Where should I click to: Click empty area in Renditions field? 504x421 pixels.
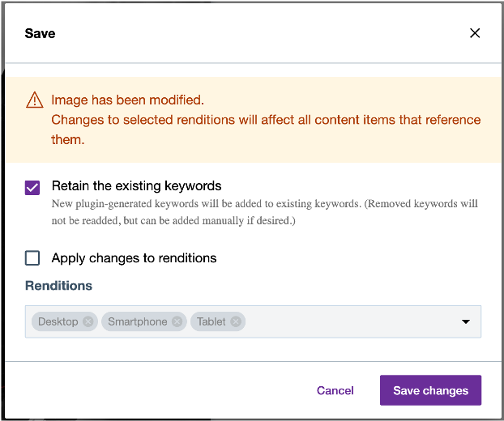coord(348,321)
